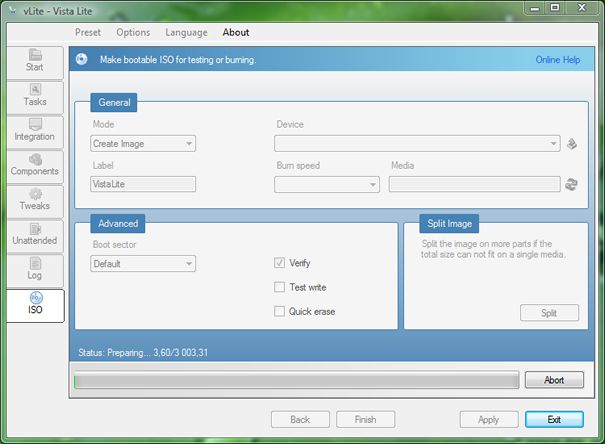Viewport: 605px width, 444px height.
Task: Open the Online Help link
Action: pos(558,60)
